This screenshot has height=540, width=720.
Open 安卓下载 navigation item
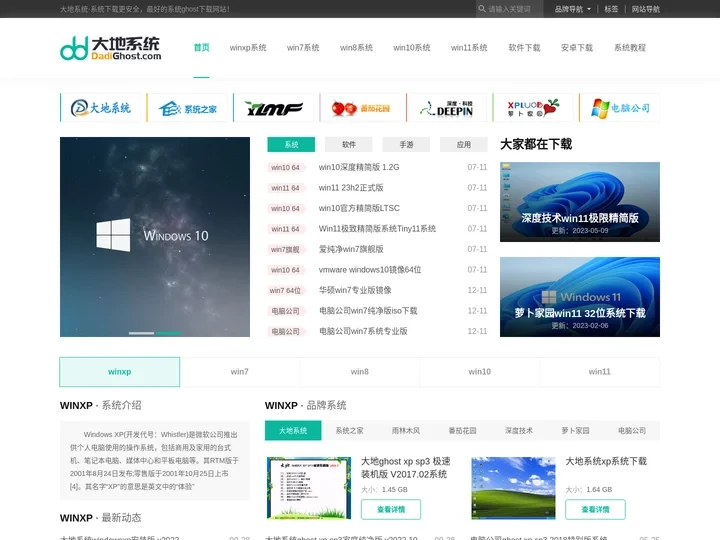tap(577, 47)
